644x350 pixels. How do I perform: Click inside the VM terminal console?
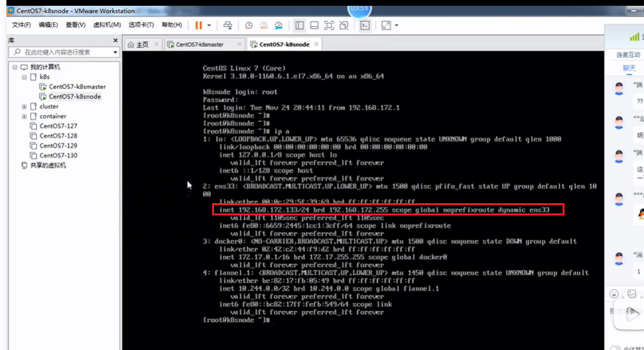pyautogui.click(x=363, y=201)
